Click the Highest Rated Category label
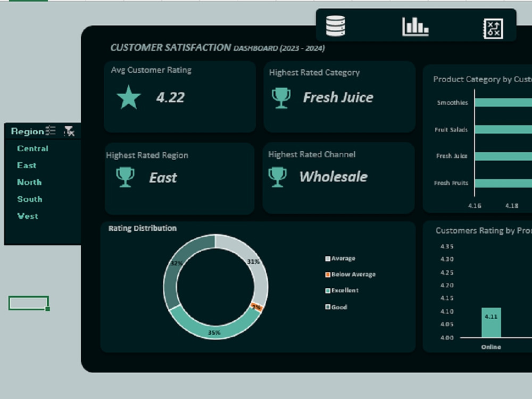 (314, 72)
